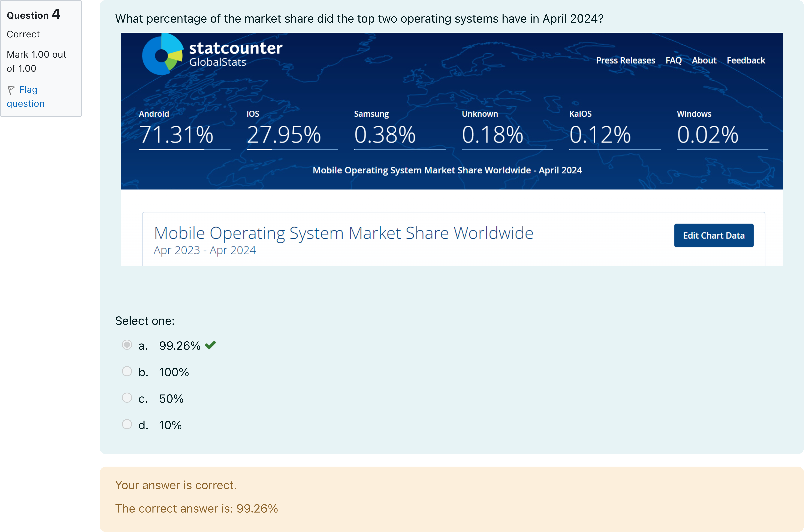Screen dimensions: 804x532
Task: Open the About link
Action: pos(704,60)
